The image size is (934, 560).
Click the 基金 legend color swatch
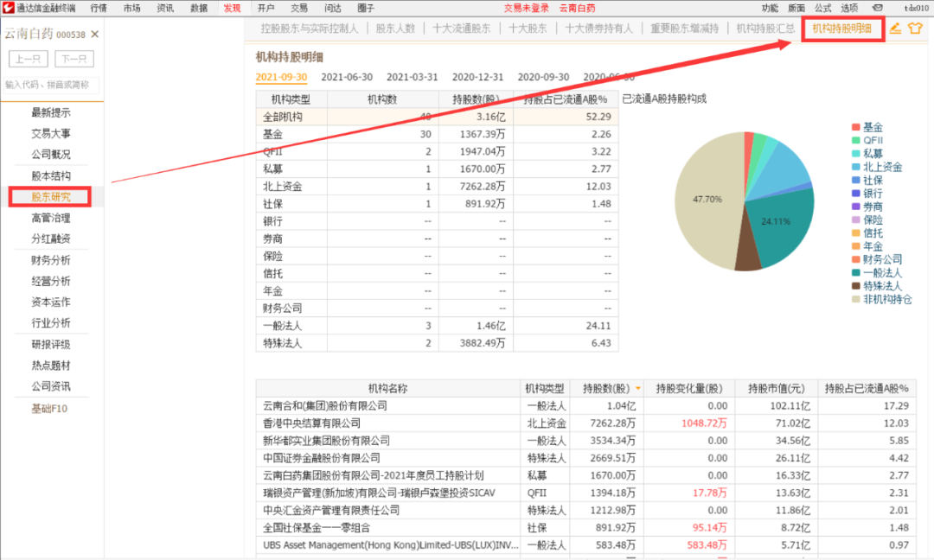(856, 127)
